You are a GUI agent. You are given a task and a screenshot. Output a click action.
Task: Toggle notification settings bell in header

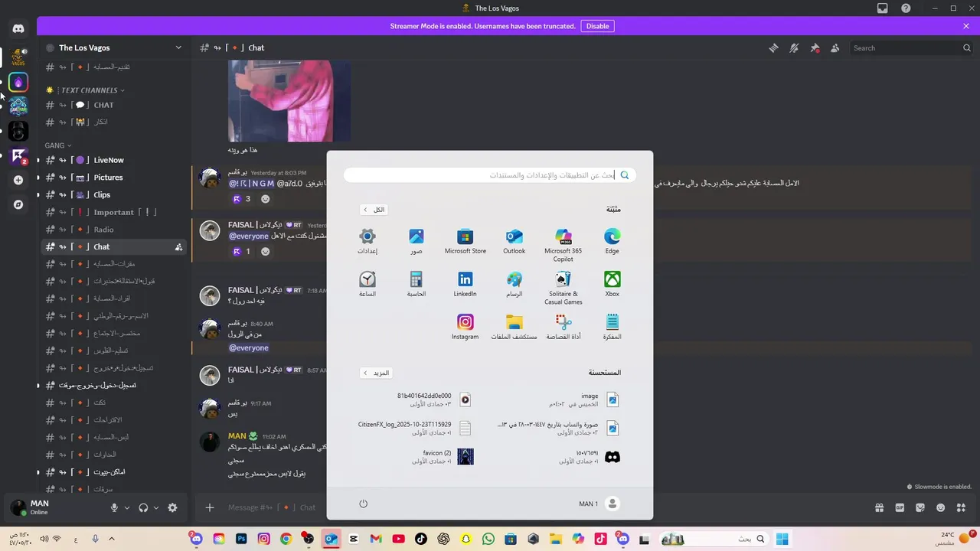pos(794,47)
